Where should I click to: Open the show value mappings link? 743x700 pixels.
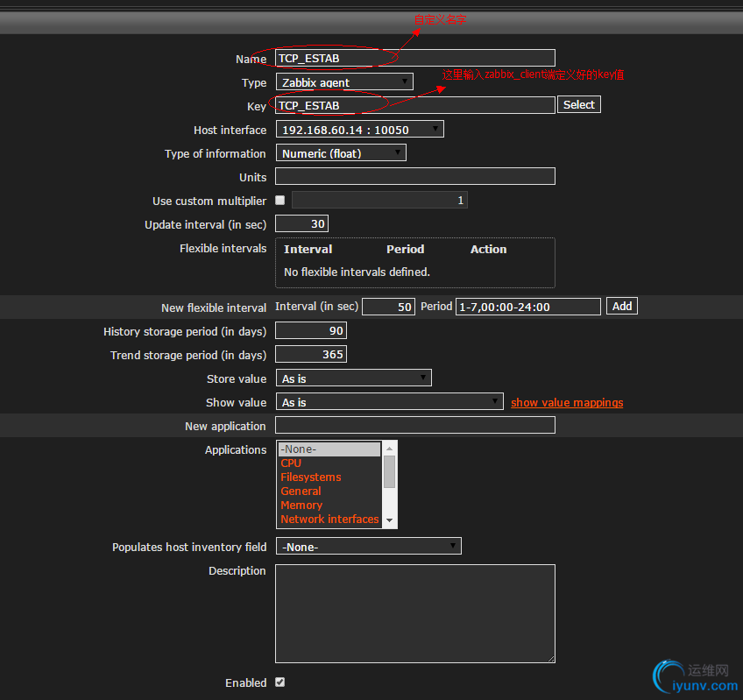[x=567, y=402]
